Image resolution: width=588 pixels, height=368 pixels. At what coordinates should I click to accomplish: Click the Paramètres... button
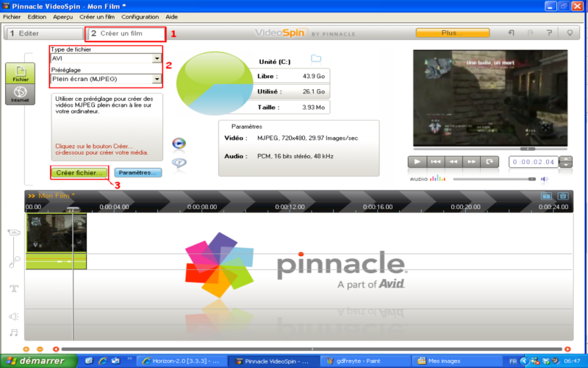pos(137,173)
